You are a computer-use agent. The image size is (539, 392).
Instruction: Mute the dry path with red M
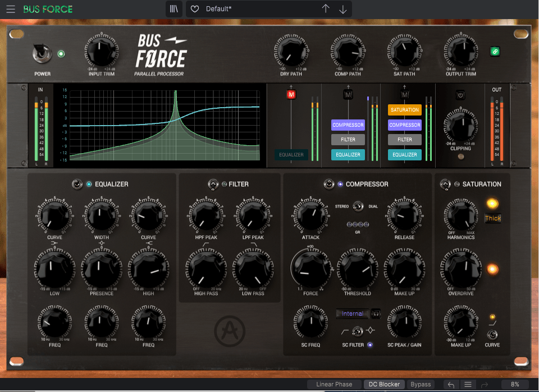click(x=291, y=94)
